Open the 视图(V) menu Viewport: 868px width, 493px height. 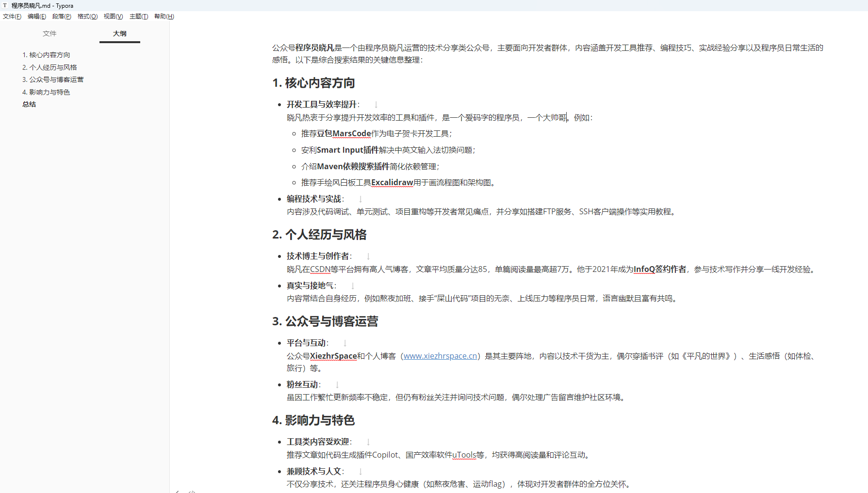113,16
